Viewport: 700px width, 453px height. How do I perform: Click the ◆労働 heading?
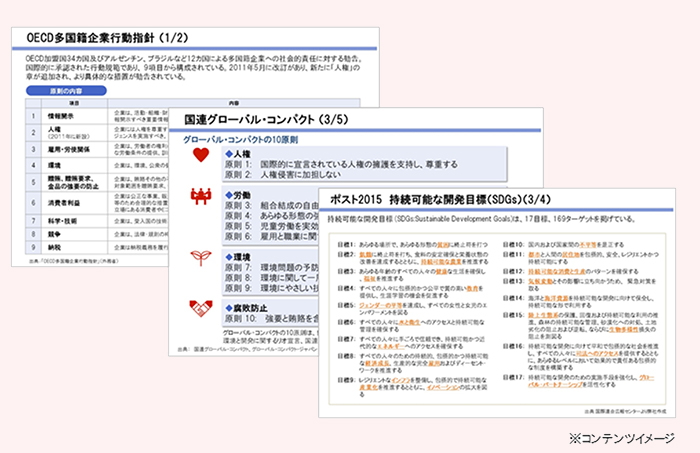[238, 195]
